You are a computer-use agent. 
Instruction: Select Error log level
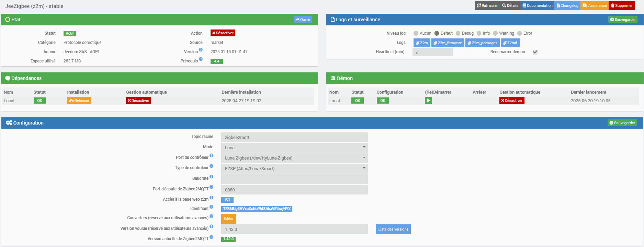click(x=520, y=33)
